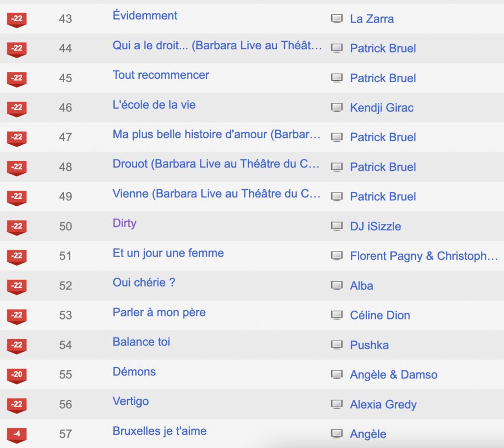Click the monitor icon beside Céline Dion
Viewport: 504px width, 448px height.
tap(337, 315)
